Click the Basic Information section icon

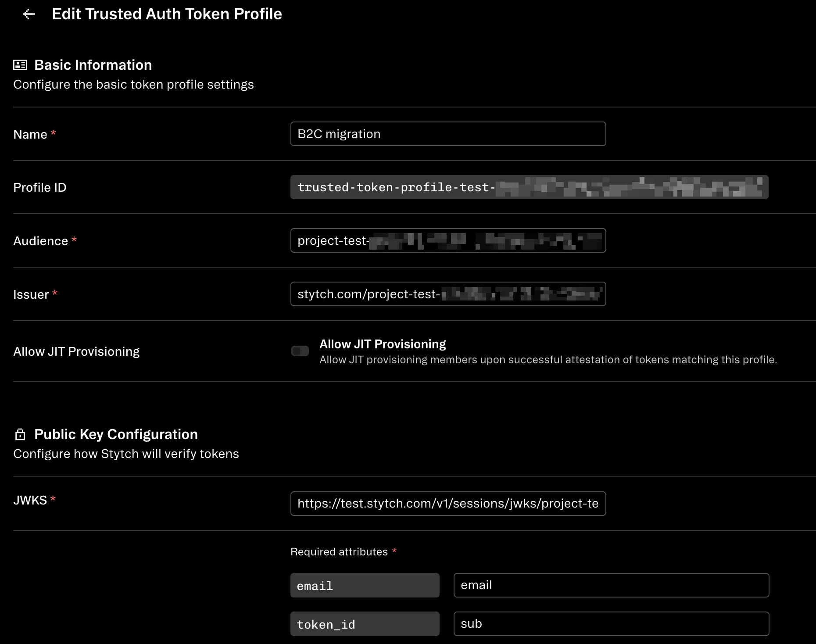pyautogui.click(x=20, y=64)
